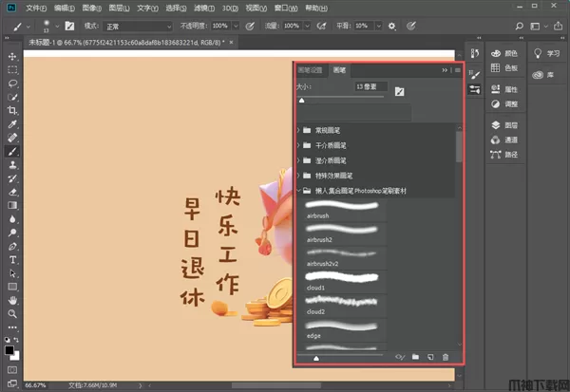Pick the Eyedropper tool

(x=13, y=124)
